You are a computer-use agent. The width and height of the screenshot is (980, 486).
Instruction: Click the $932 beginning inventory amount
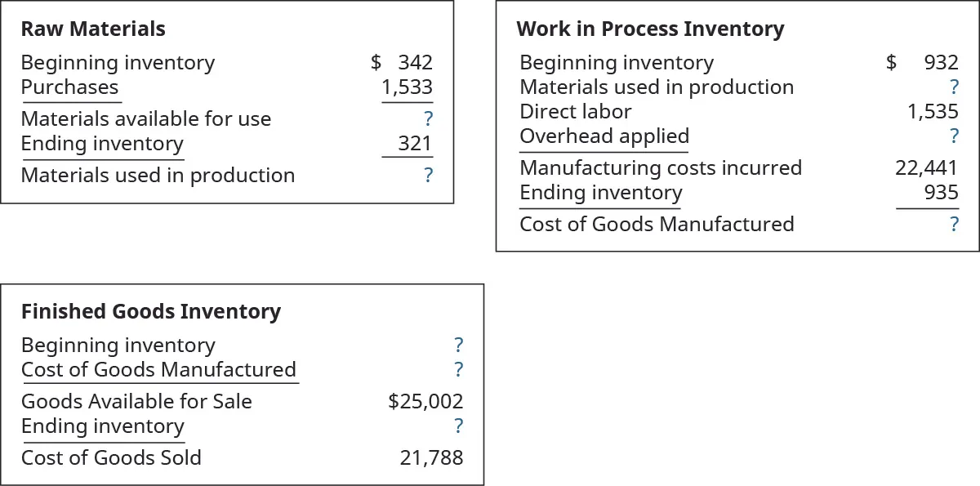(924, 62)
